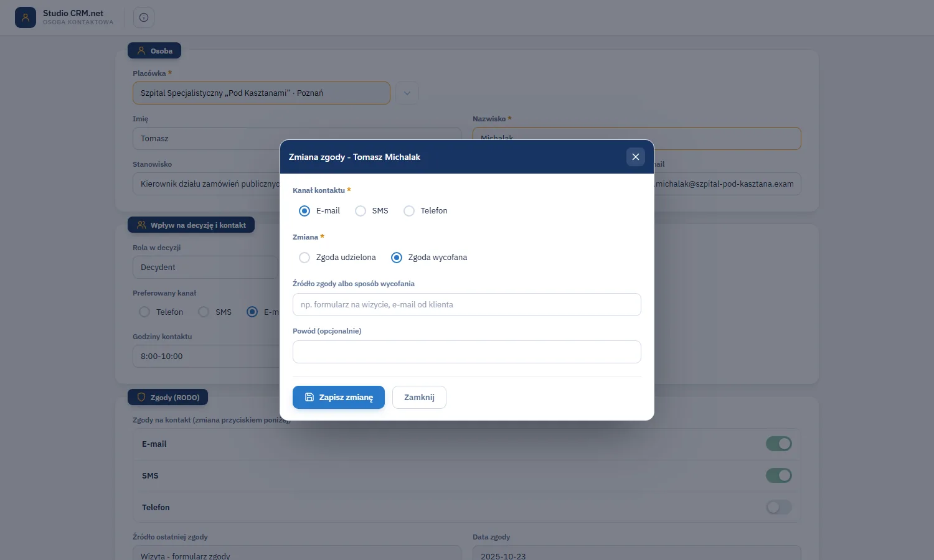Click the Osoba section tab

coord(154,51)
